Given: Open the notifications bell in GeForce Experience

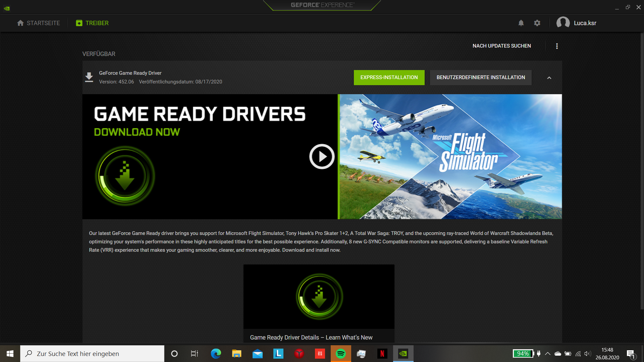Looking at the screenshot, I should 521,23.
